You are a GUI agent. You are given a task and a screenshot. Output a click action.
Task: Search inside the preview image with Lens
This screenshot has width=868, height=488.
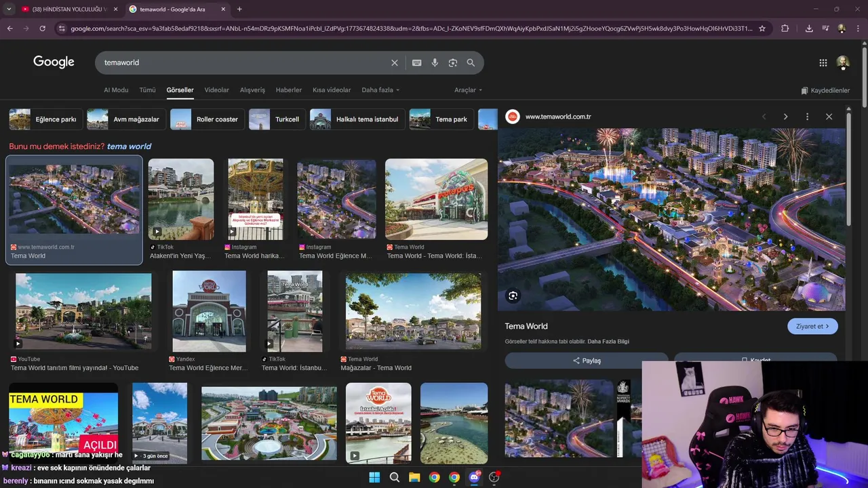tap(513, 296)
